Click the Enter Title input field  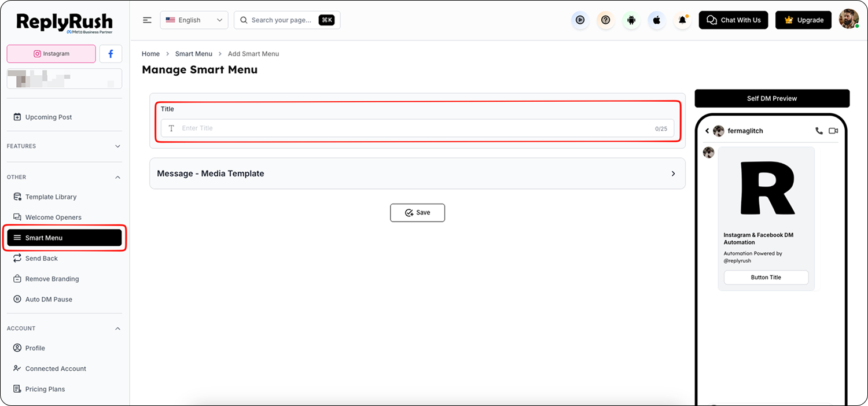click(x=417, y=128)
